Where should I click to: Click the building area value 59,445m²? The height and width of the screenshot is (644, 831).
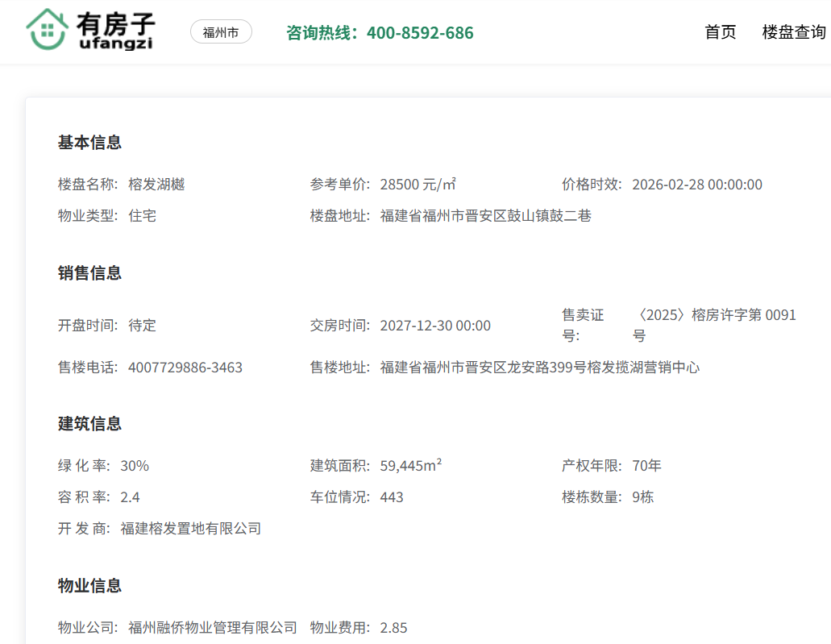[x=410, y=466]
